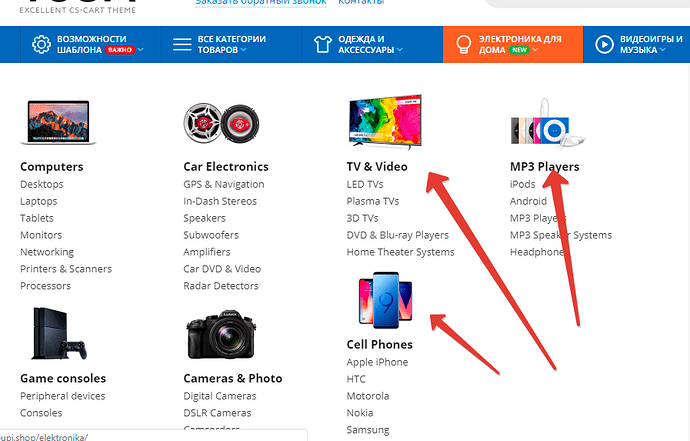Click the lightbulb icon in the orange tab
The image size is (690, 441).
coord(463,44)
